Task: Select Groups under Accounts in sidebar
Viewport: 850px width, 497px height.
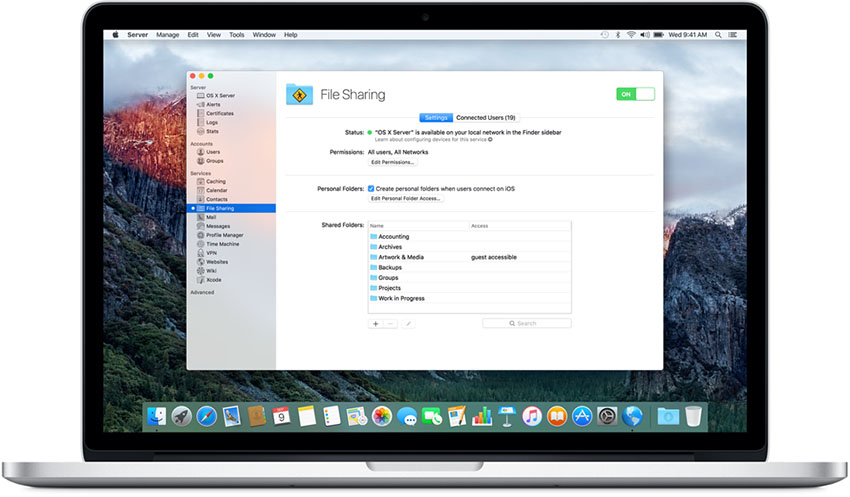Action: [210, 161]
